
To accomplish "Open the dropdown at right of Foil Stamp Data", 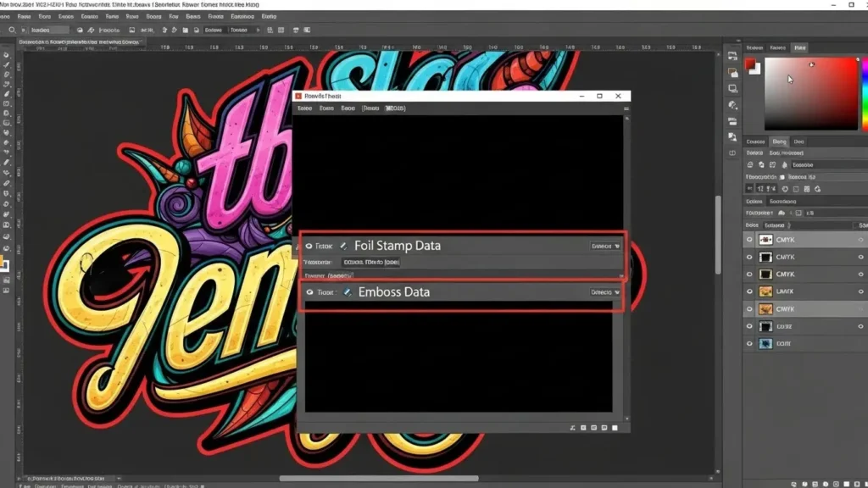I will (x=605, y=246).
